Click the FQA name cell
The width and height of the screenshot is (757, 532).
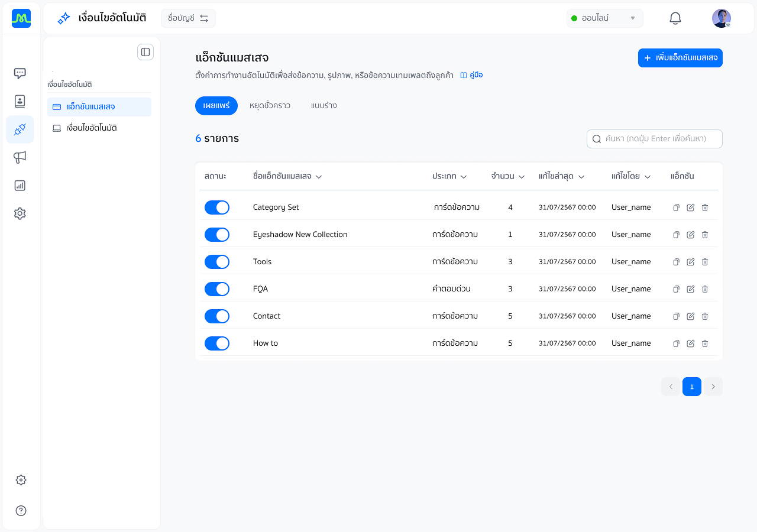point(260,289)
